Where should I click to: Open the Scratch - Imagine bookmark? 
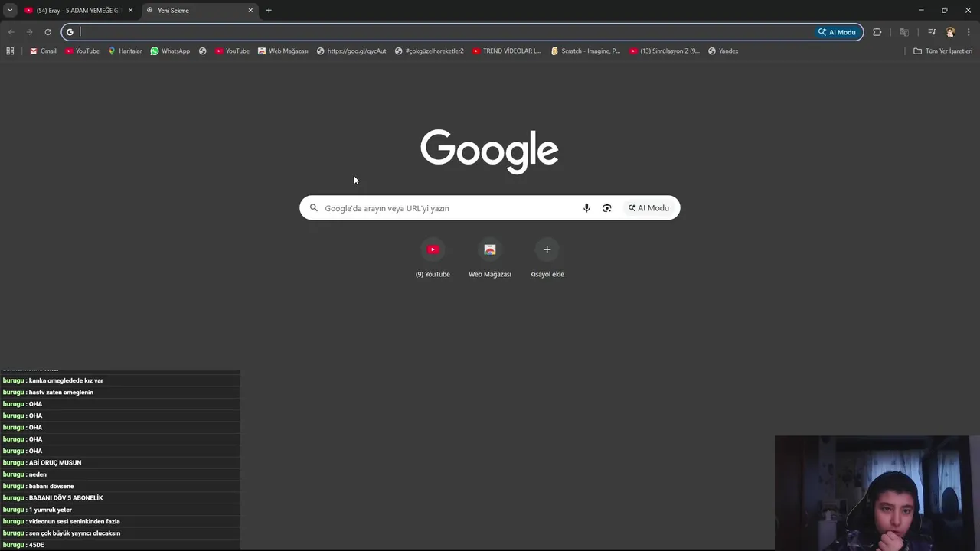click(x=586, y=51)
